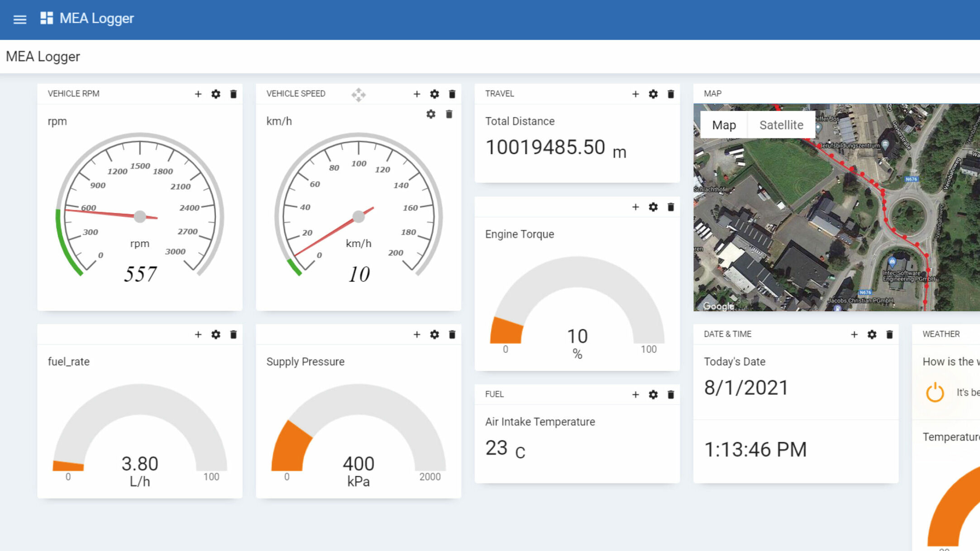Open Date & Time pane settings

[x=872, y=334]
